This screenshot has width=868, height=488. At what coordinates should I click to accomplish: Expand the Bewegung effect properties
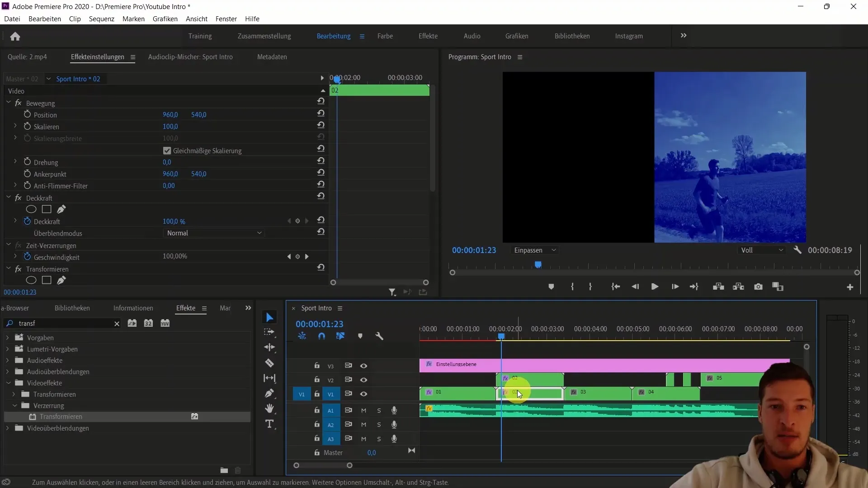click(x=9, y=103)
